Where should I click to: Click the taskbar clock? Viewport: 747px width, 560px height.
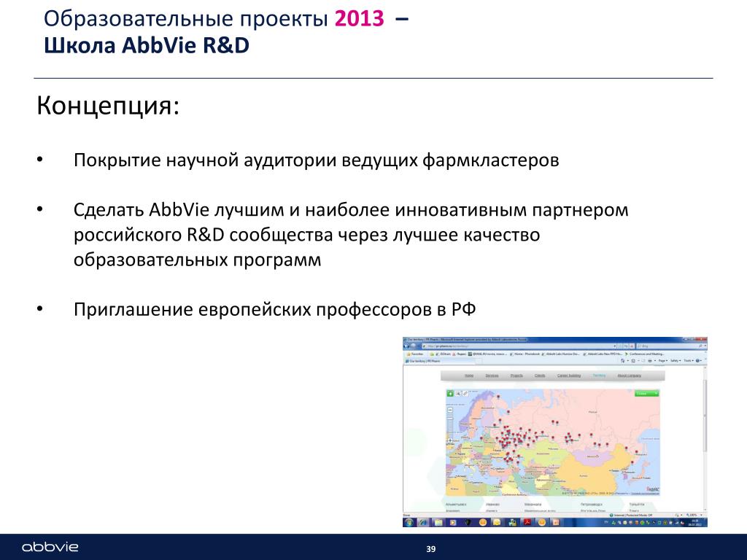pyautogui.click(x=694, y=522)
